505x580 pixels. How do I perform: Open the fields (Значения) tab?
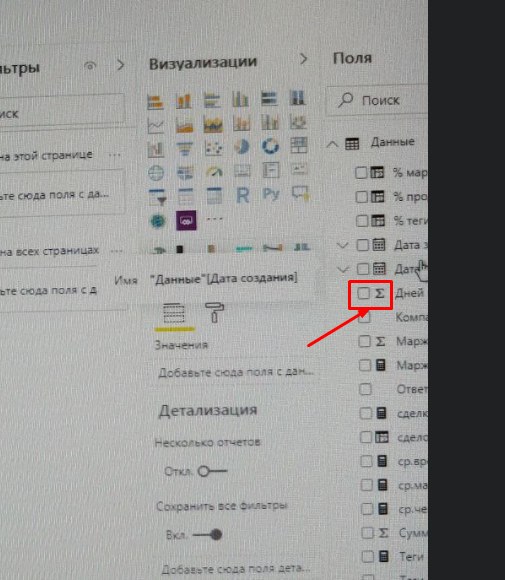click(x=174, y=313)
